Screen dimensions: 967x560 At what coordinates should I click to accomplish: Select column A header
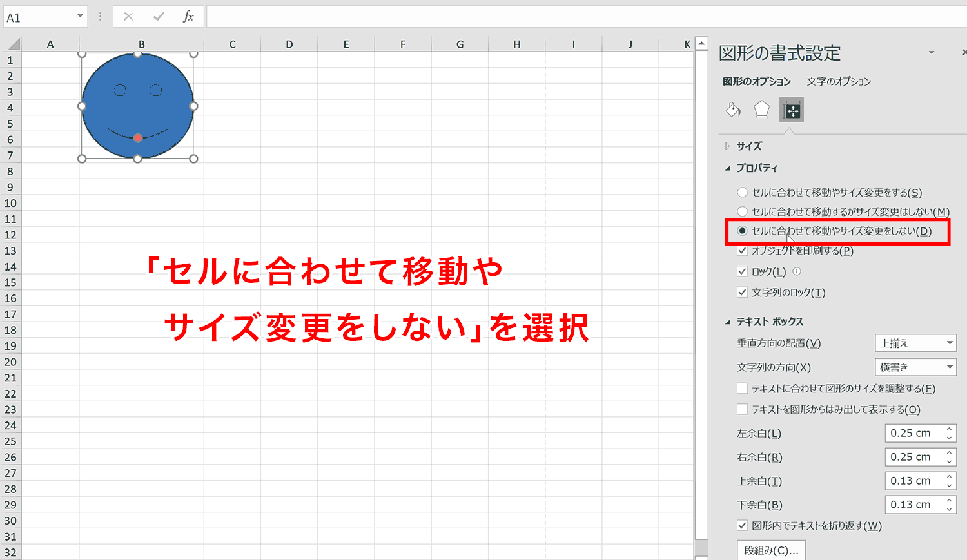point(50,44)
